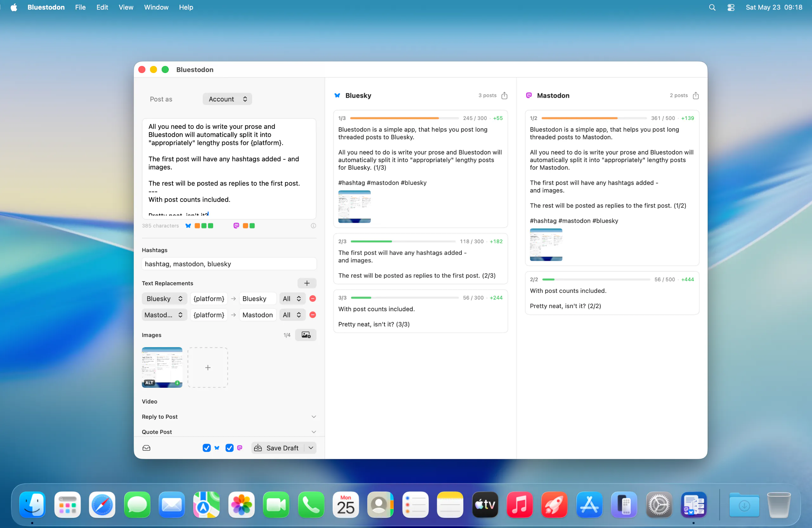Click the {platform} field in Mastodon row
The width and height of the screenshot is (812, 528).
209,315
